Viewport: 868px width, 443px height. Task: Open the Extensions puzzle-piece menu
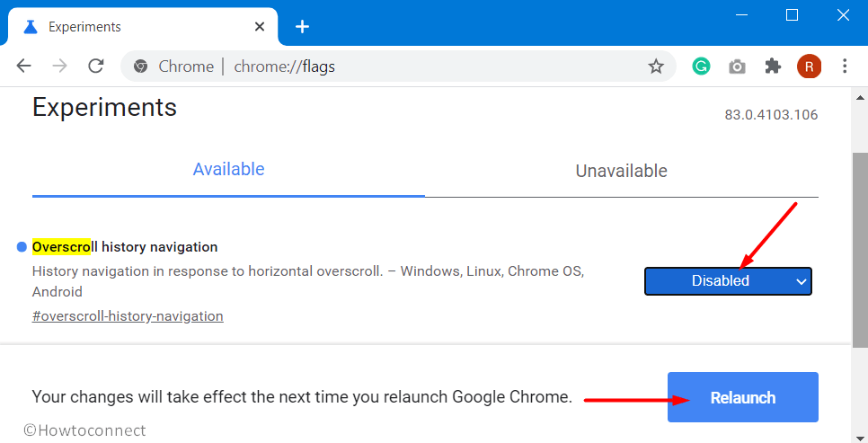tap(773, 66)
